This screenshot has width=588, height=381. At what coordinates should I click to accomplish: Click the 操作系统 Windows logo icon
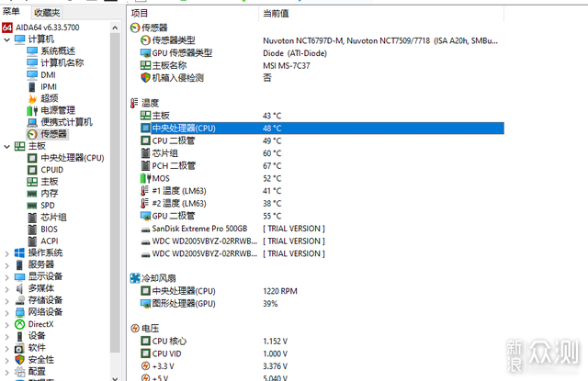(19, 252)
